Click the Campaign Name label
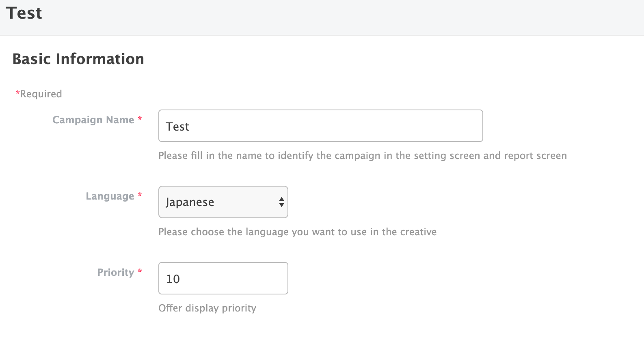The height and width of the screenshot is (348, 644). [x=93, y=120]
